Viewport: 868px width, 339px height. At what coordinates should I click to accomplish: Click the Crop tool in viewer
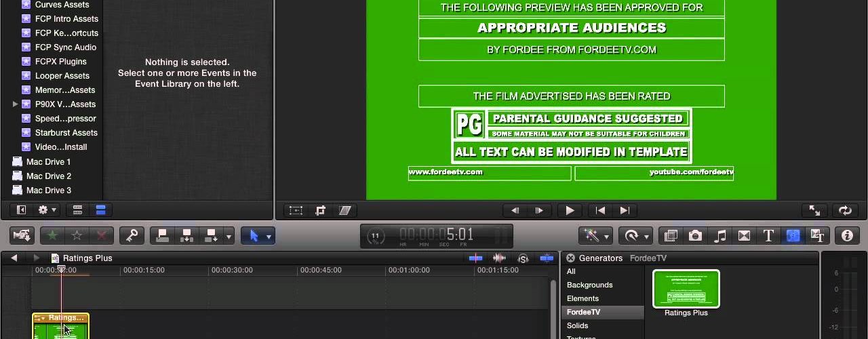pyautogui.click(x=320, y=211)
